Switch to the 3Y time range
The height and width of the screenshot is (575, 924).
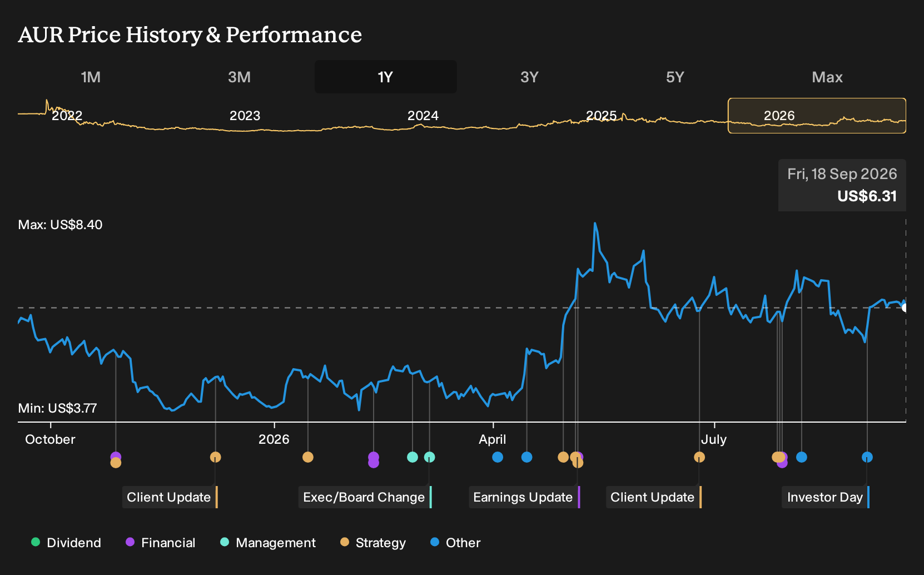[x=529, y=77]
